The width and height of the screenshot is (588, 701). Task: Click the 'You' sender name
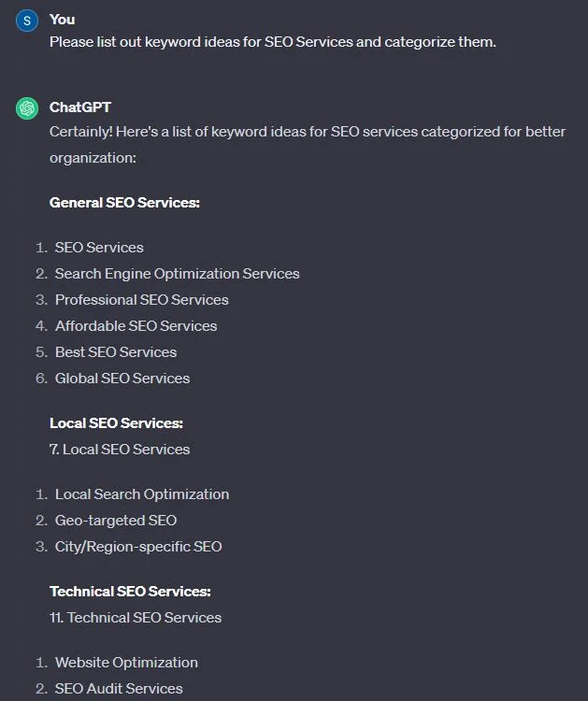coord(62,20)
